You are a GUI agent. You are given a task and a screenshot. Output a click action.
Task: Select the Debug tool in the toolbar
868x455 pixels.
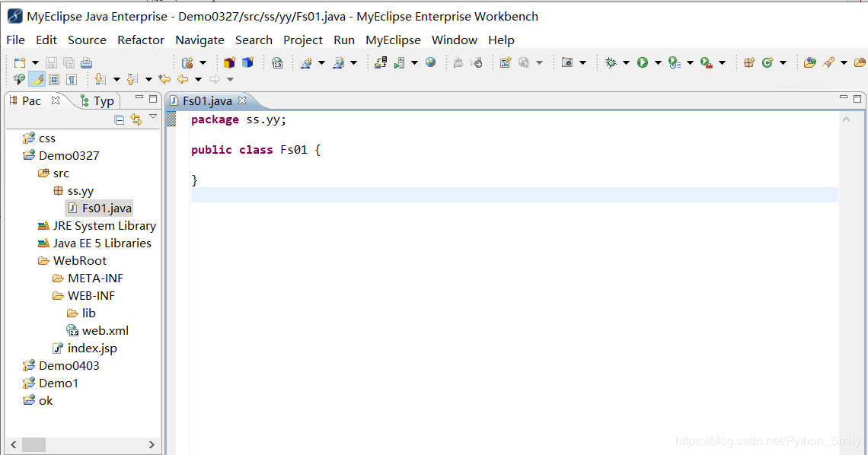[610, 62]
